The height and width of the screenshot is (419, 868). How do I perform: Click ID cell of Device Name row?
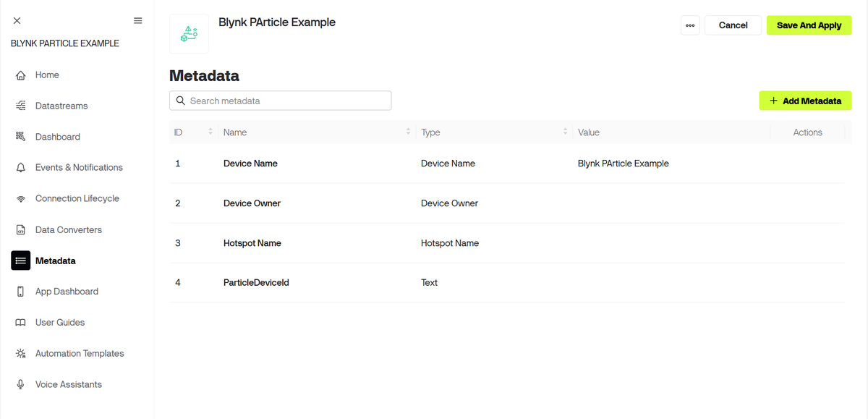[177, 164]
